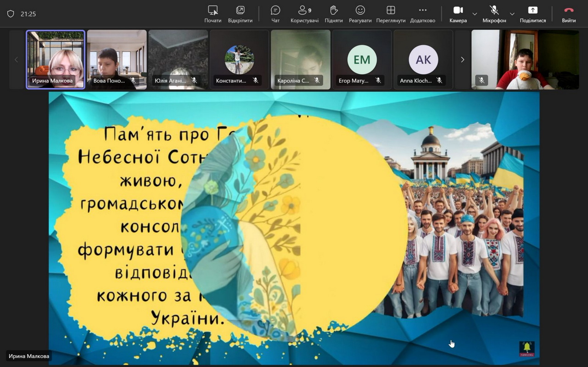Screen dimensions: 588x367
Task: Click the Anna Kloch... AK participant tile
Action: tap(423, 60)
